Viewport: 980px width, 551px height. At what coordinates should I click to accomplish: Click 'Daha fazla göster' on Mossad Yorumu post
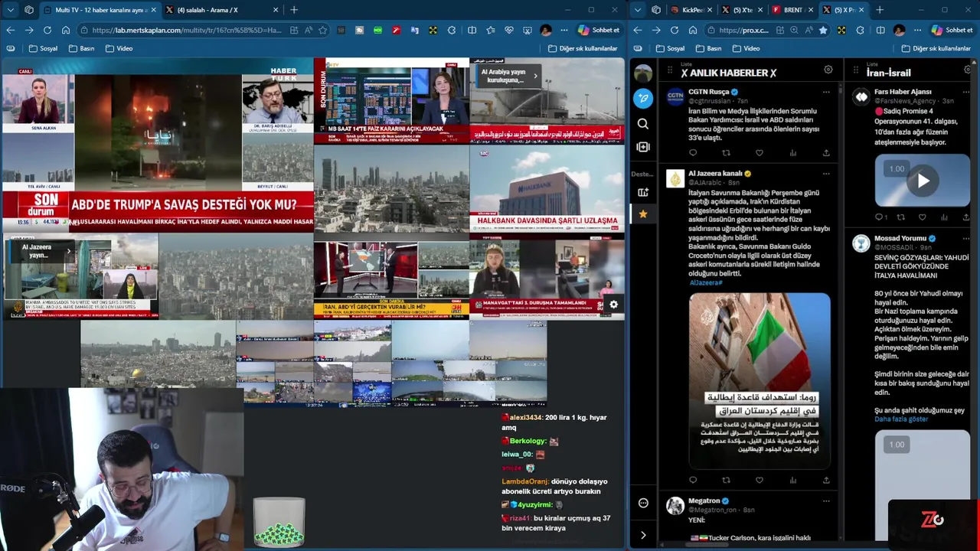tap(901, 419)
